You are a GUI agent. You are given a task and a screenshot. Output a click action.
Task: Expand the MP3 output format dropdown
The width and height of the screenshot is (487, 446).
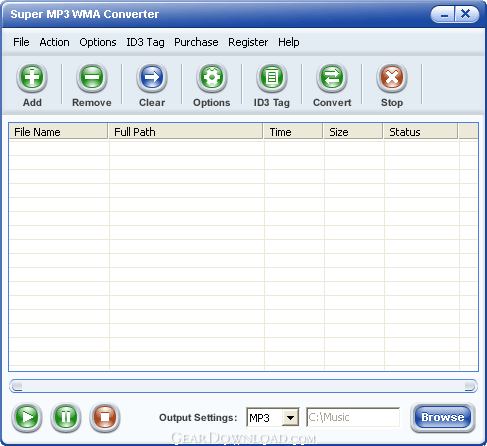(290, 417)
